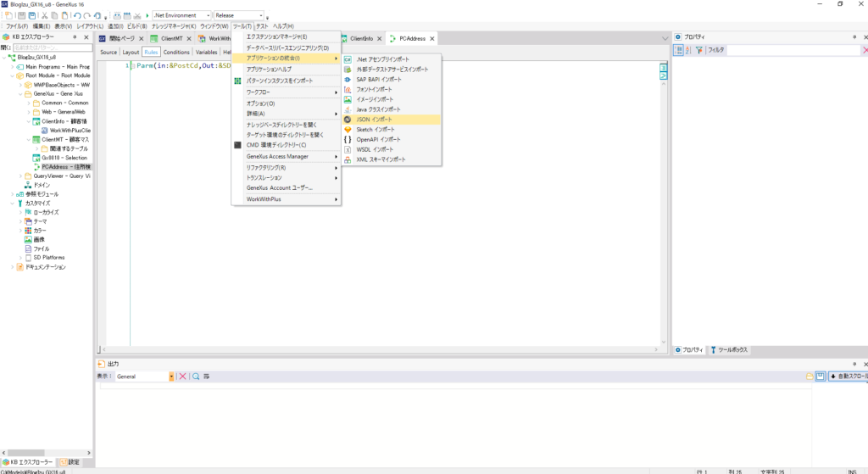This screenshot has width=868, height=474.
Task: Click the SAP BAPI import icon
Action: (x=348, y=79)
